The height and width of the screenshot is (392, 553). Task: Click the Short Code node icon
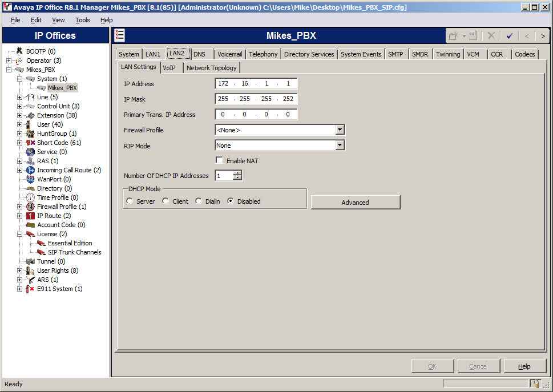click(31, 143)
